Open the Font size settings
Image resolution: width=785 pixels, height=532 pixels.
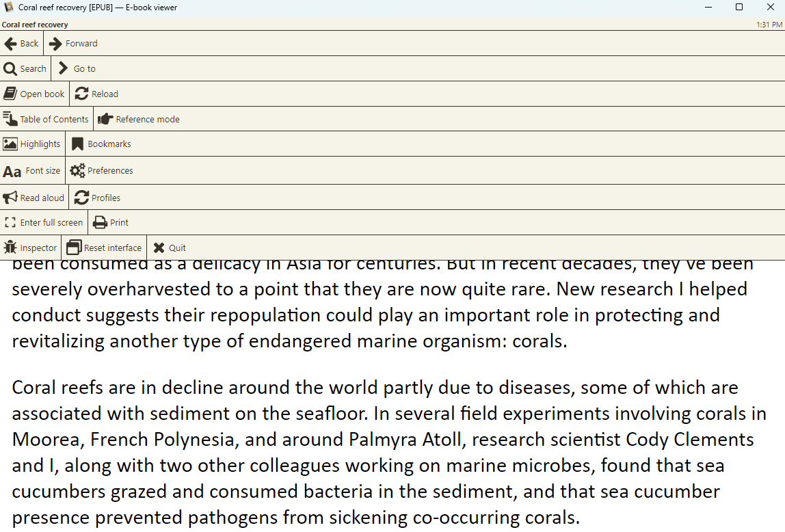pyautogui.click(x=32, y=170)
